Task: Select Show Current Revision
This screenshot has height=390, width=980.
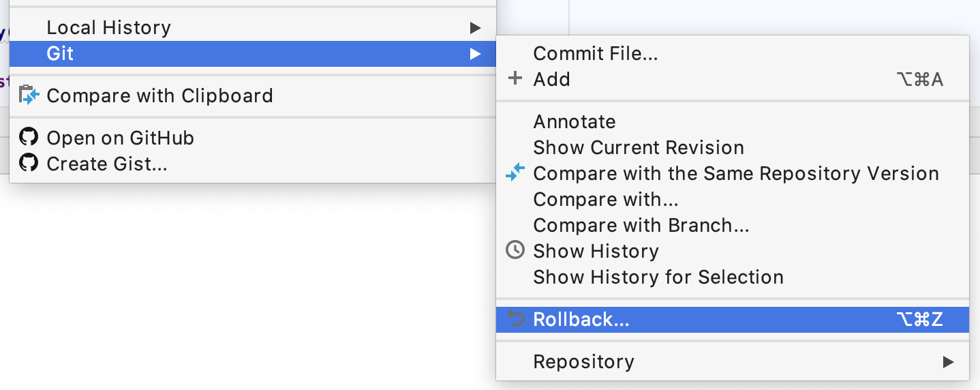Action: (x=638, y=147)
